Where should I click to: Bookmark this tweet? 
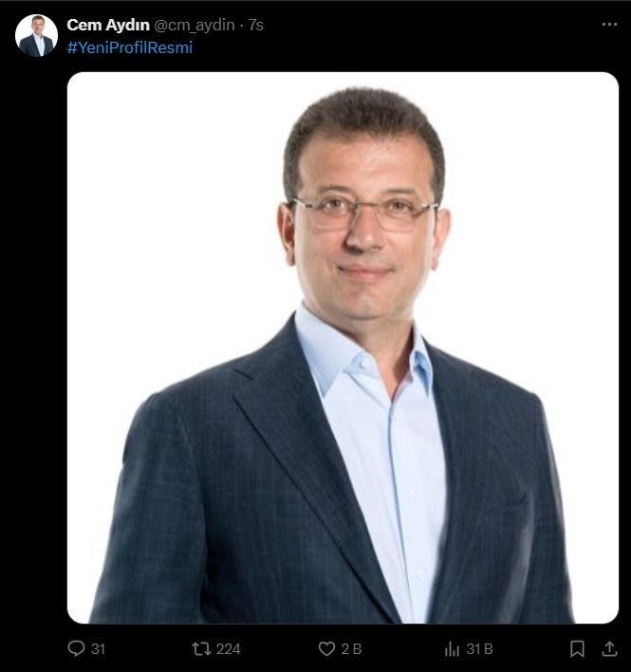(577, 648)
